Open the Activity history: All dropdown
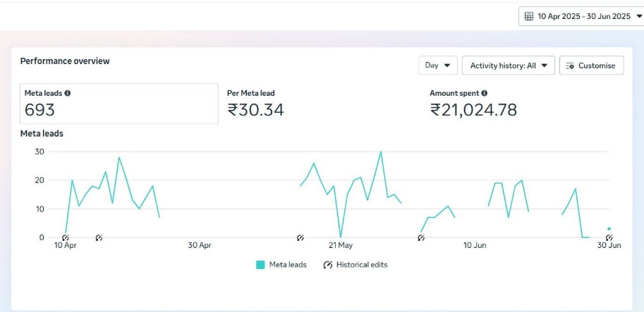Viewport: 644px width, 312px height. tap(509, 65)
